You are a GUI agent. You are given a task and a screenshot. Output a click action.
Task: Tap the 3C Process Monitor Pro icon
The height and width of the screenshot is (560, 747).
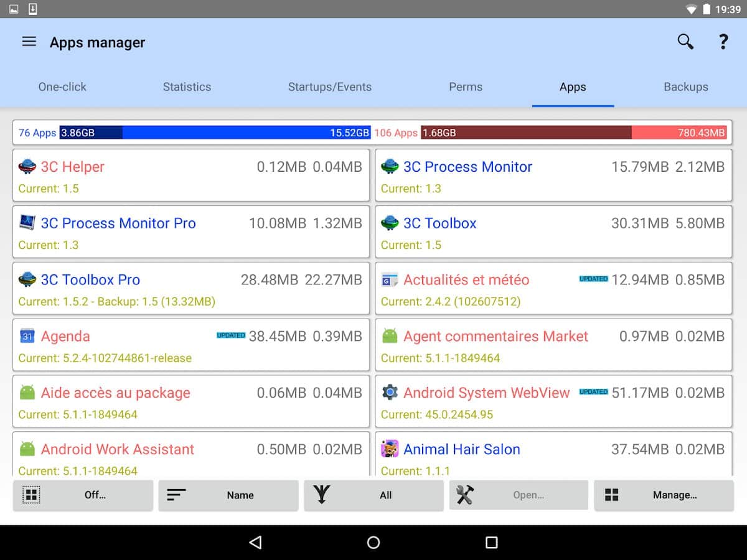coord(27,223)
